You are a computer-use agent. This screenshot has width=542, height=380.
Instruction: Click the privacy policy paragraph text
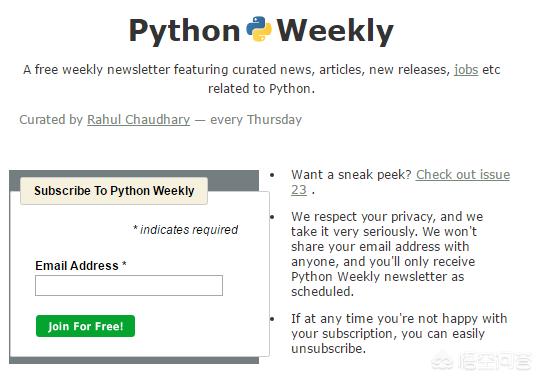(387, 254)
